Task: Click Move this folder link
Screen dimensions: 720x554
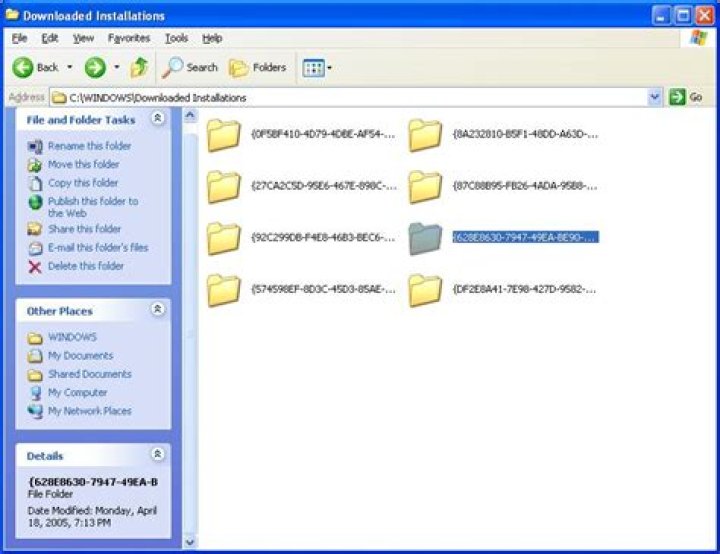Action: 84,164
